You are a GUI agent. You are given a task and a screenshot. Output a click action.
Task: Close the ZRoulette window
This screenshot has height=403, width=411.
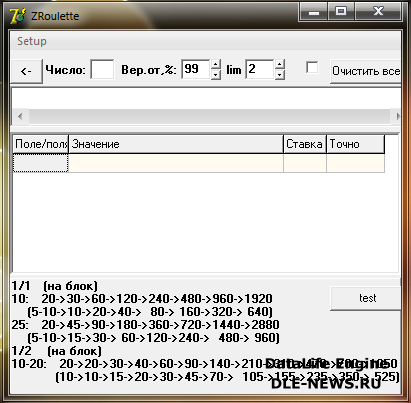378,12
